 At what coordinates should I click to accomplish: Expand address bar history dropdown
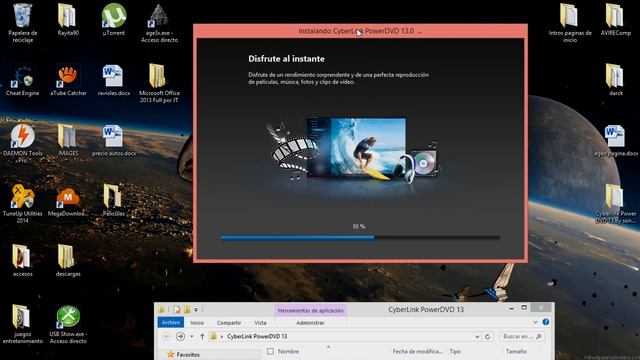click(x=477, y=337)
